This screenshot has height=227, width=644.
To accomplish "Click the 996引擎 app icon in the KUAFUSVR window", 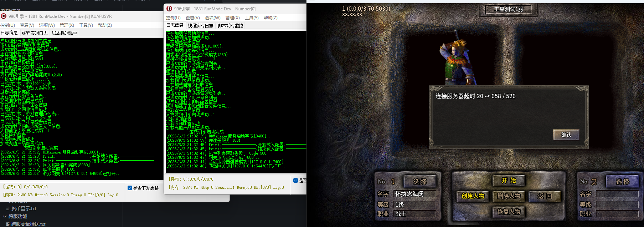I will [x=4, y=16].
